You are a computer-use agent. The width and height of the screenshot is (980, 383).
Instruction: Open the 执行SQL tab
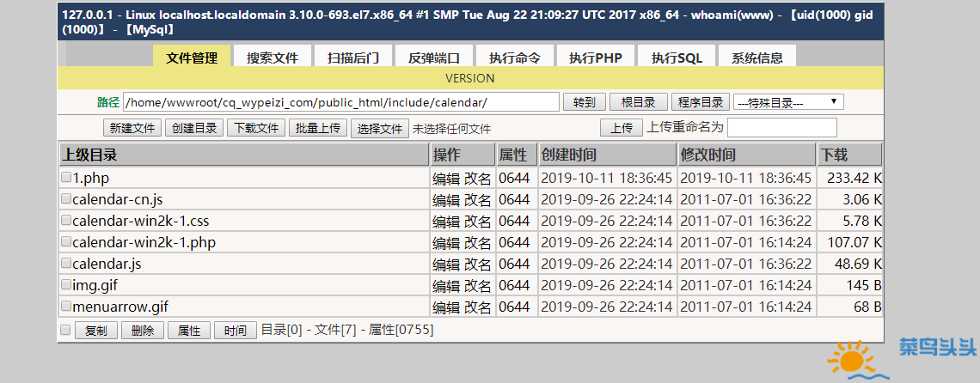(x=677, y=57)
